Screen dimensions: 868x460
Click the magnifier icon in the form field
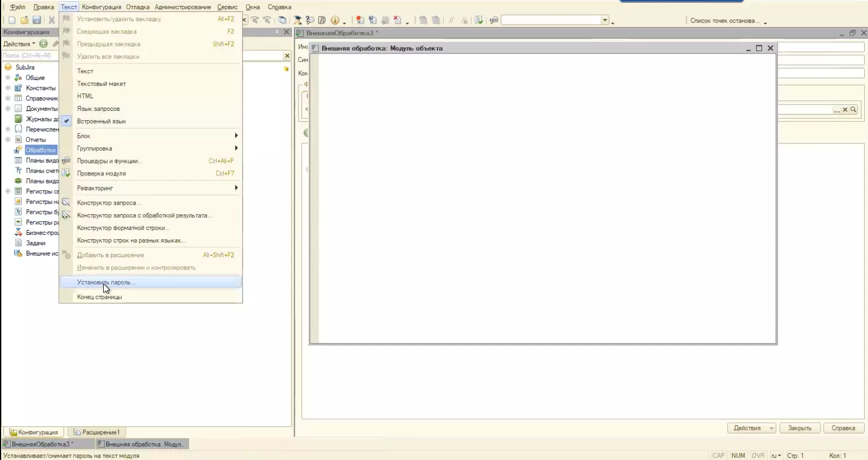(853, 110)
